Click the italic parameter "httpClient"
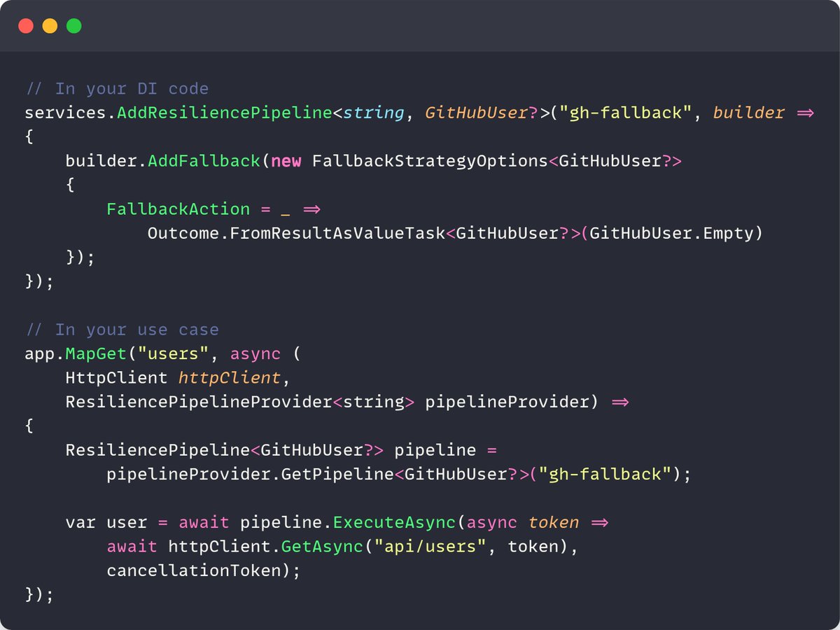This screenshot has height=630, width=840. pyautogui.click(x=229, y=378)
